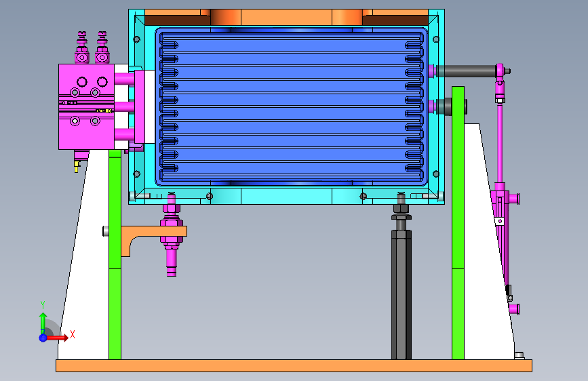Select the large magenta valve block

coord(86,106)
